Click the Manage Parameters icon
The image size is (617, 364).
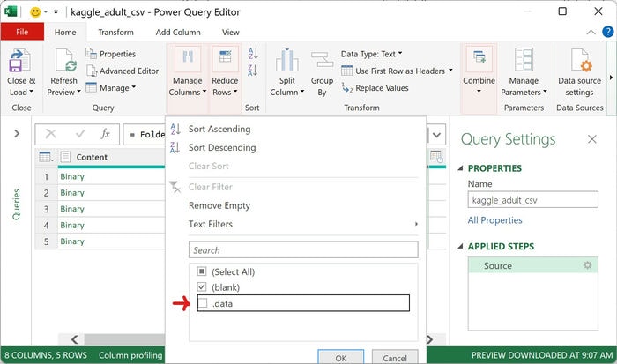point(524,60)
